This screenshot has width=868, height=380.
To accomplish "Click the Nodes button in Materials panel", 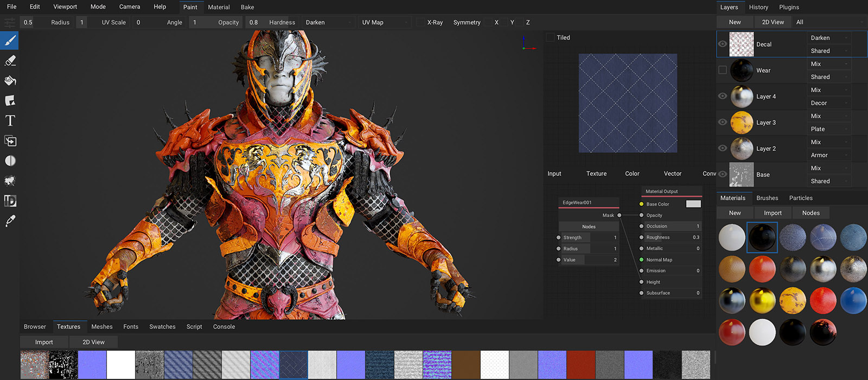I will click(x=810, y=213).
